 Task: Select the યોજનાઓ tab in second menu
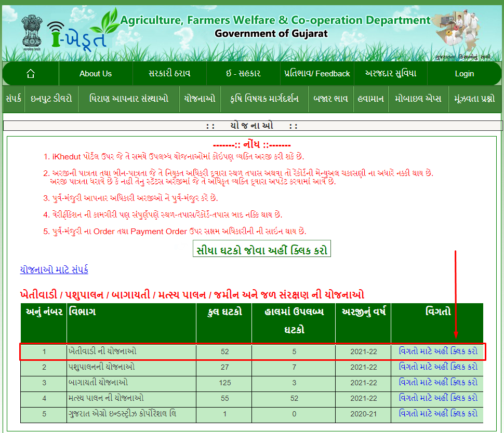(200, 99)
